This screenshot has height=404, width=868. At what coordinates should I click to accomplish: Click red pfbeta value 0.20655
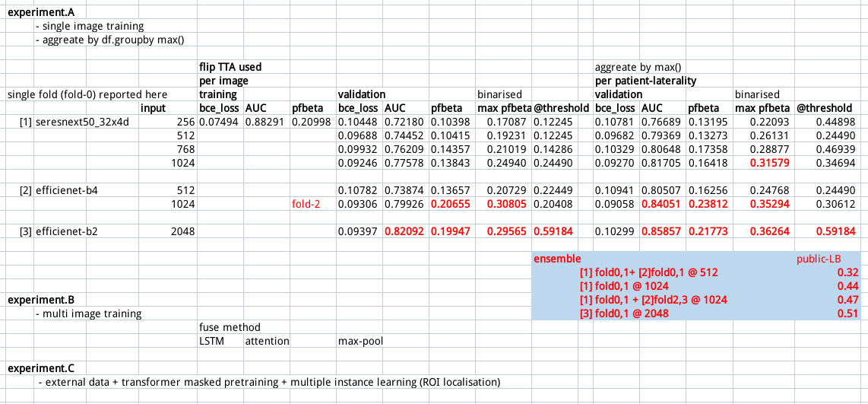point(449,204)
